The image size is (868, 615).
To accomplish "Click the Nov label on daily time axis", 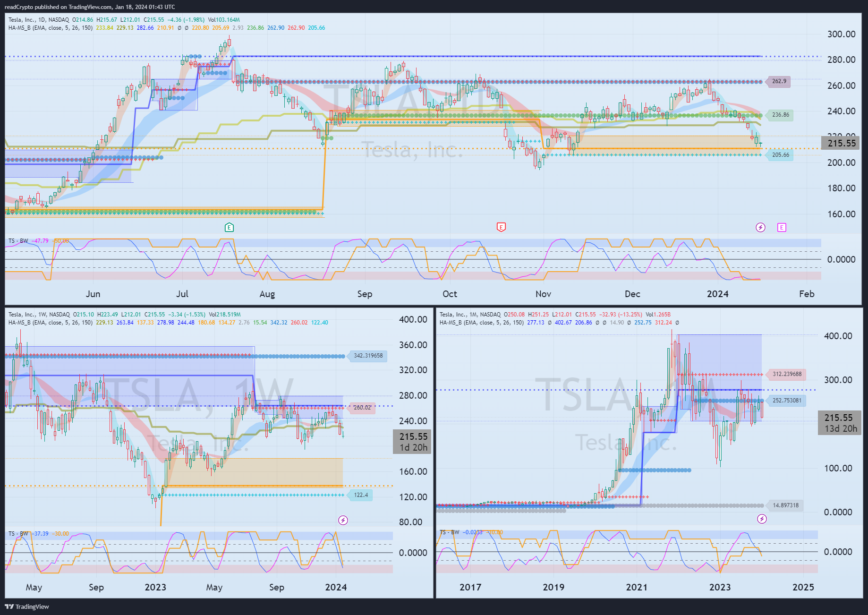I will pos(543,294).
